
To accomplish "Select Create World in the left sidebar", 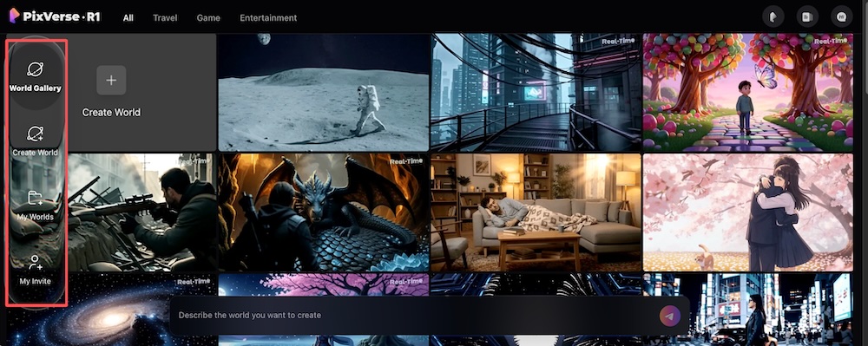I will point(36,140).
